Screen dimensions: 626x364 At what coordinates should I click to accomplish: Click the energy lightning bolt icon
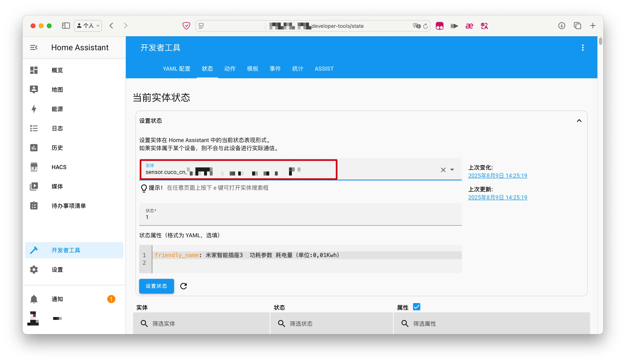(x=34, y=109)
